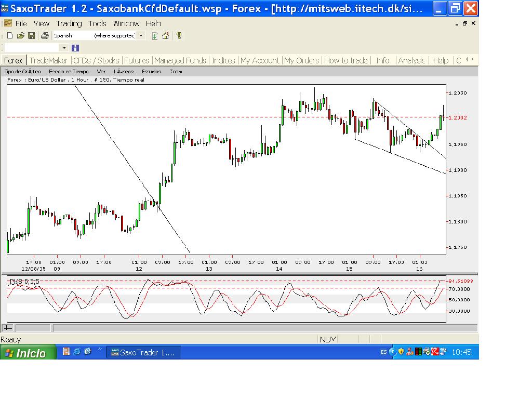Image resolution: width=532 pixels, height=399 pixels.
Task: Switch to the Indices tab
Action: point(223,60)
